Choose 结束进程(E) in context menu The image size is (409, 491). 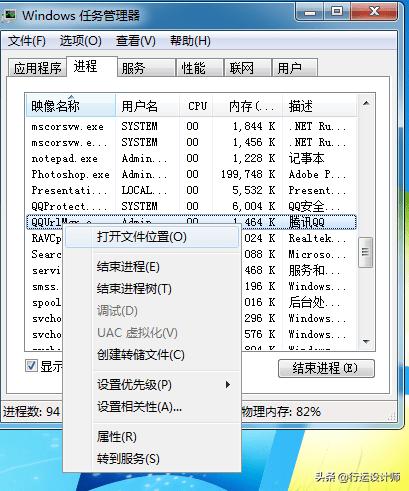[x=152, y=267]
